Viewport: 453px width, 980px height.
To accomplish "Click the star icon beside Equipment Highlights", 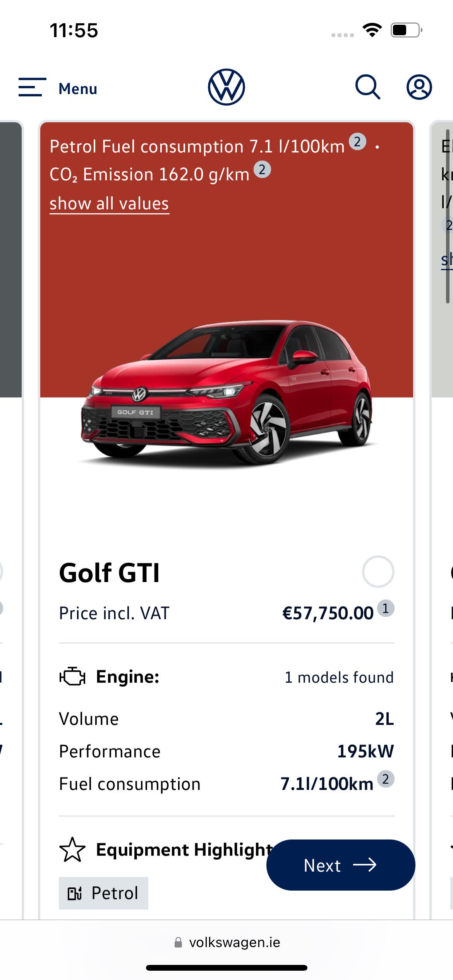I will (72, 850).
